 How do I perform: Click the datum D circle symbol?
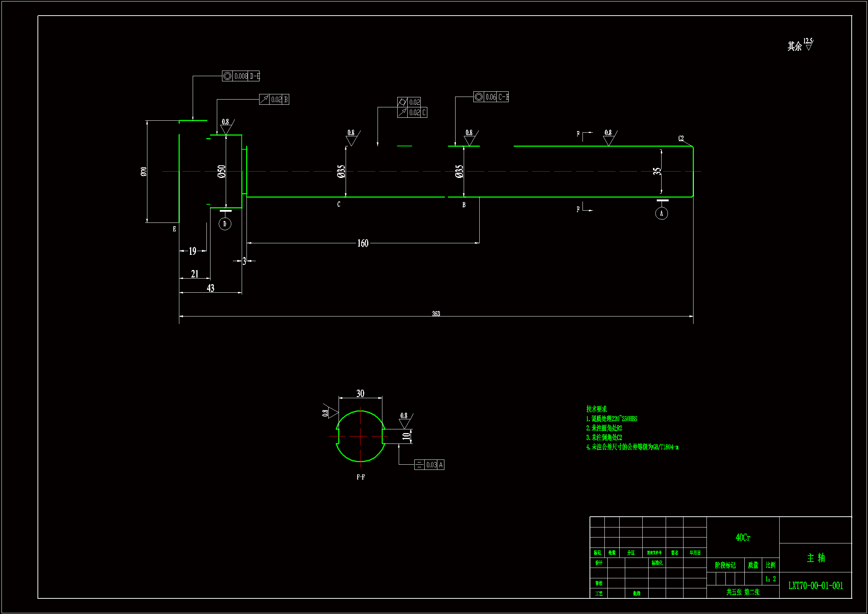pos(225,224)
